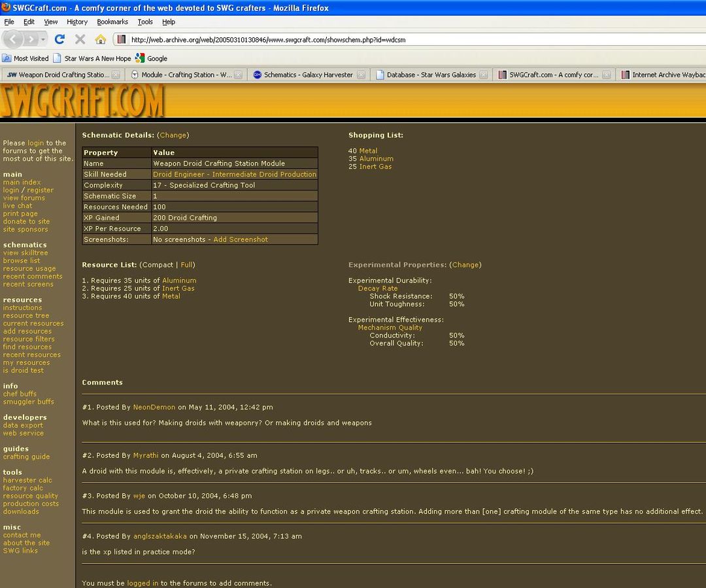Click the Add Screenshot link
706x588 pixels.
[x=241, y=239]
